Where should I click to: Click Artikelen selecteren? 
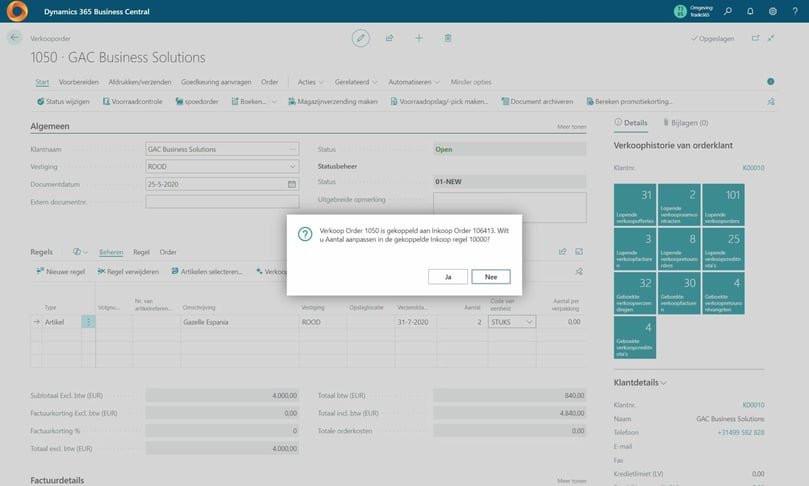pyautogui.click(x=207, y=271)
